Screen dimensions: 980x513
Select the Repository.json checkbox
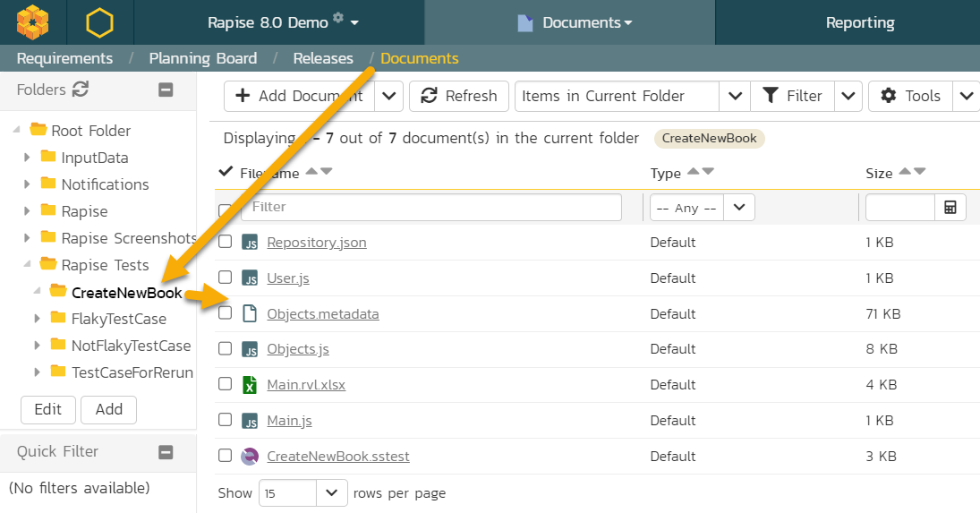click(x=225, y=242)
